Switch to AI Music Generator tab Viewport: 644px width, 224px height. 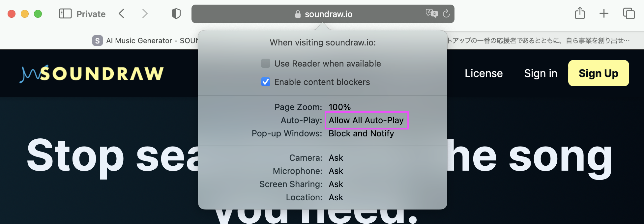click(145, 41)
